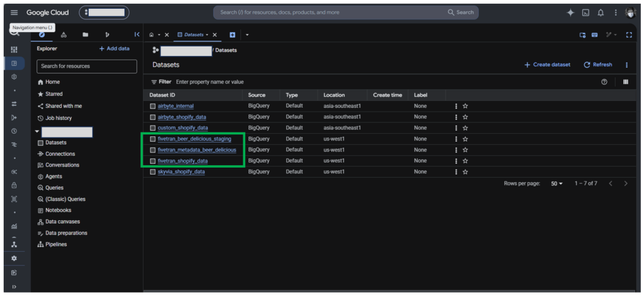The height and width of the screenshot is (297, 644).
Task: Open the Rows per page 50 dropdown
Action: point(557,184)
